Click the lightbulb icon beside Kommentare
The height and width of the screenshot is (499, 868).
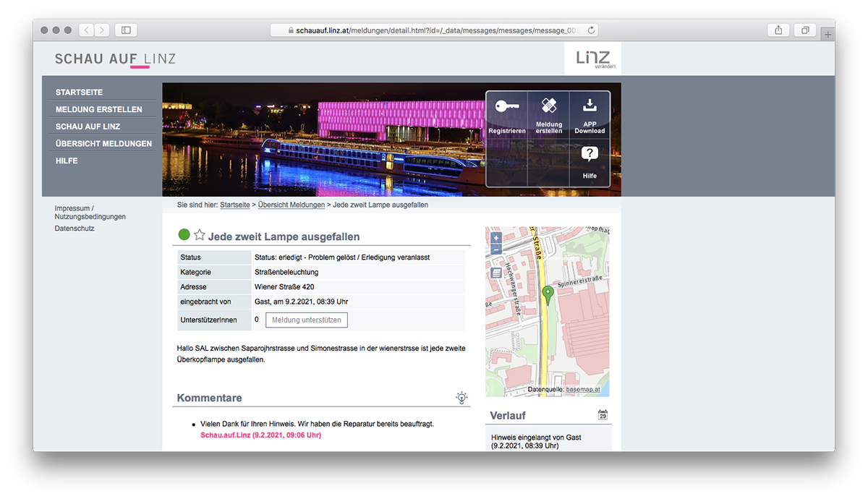point(461,398)
